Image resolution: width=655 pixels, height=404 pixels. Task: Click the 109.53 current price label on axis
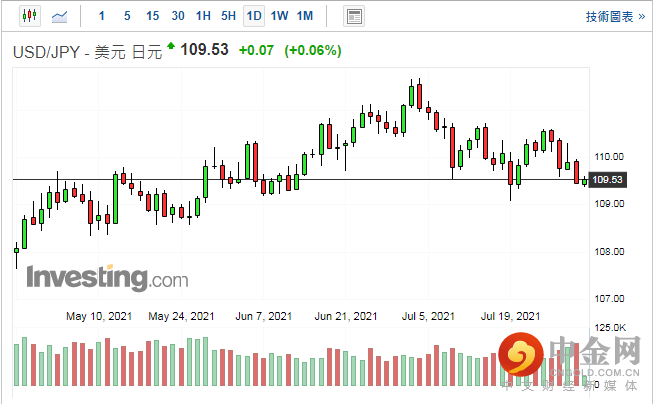607,180
